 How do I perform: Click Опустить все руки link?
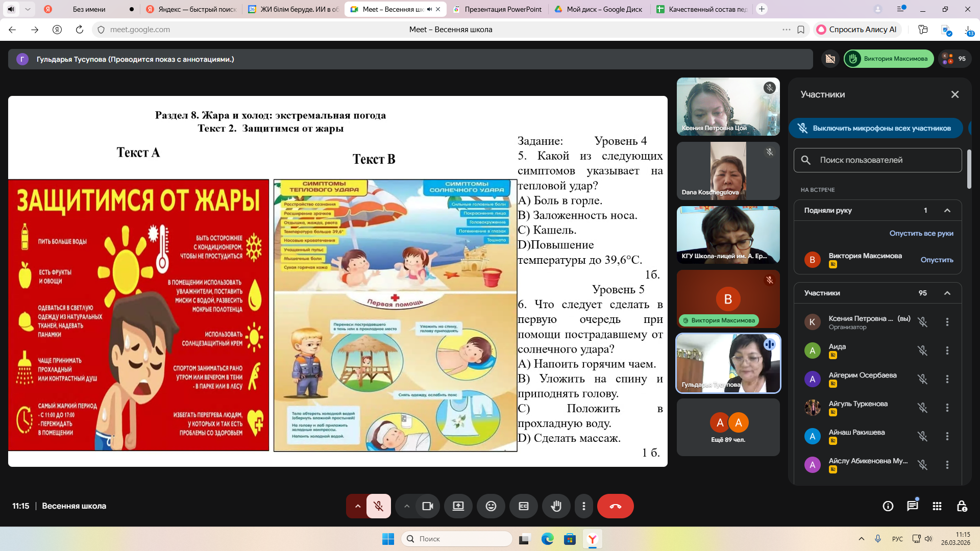coord(921,233)
